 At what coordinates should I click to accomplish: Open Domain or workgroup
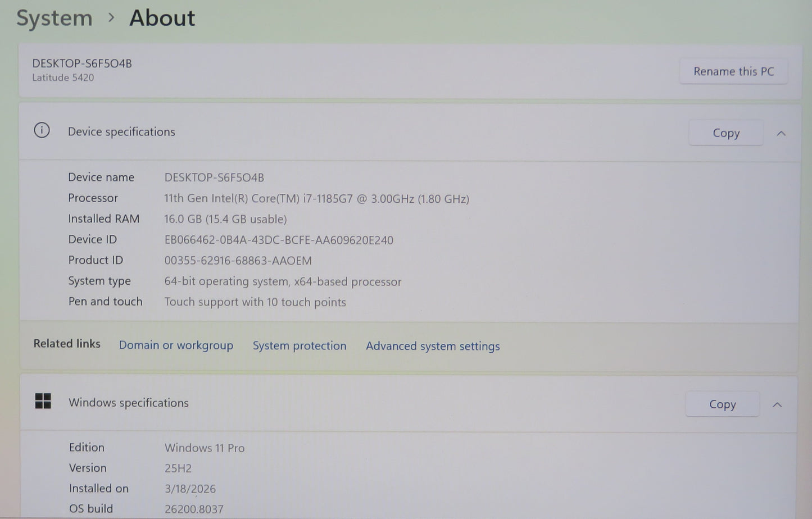coord(176,345)
